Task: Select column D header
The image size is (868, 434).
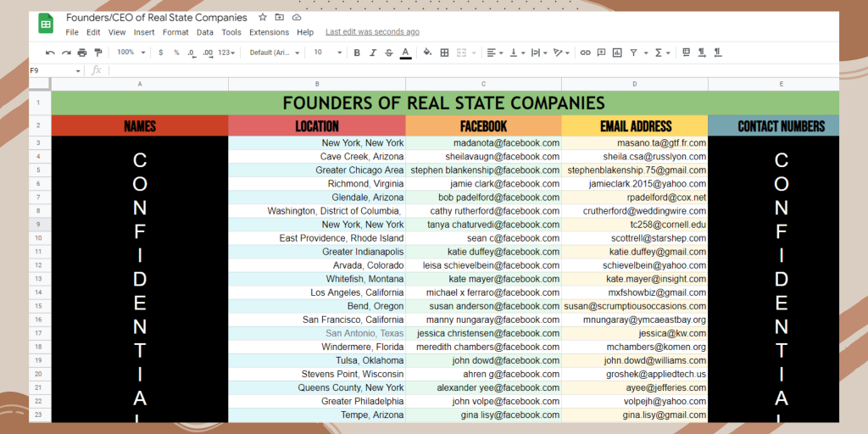Action: click(634, 84)
